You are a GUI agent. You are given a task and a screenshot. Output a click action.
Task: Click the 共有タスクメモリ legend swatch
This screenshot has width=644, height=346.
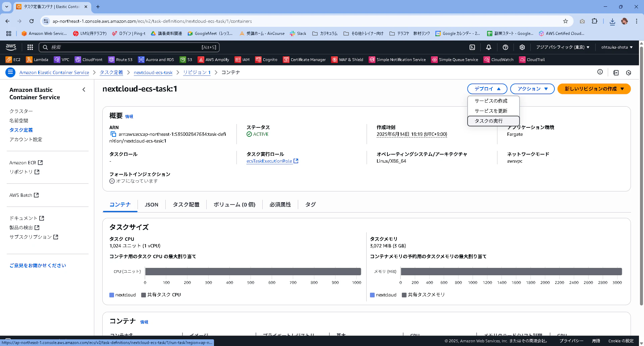(x=404, y=295)
